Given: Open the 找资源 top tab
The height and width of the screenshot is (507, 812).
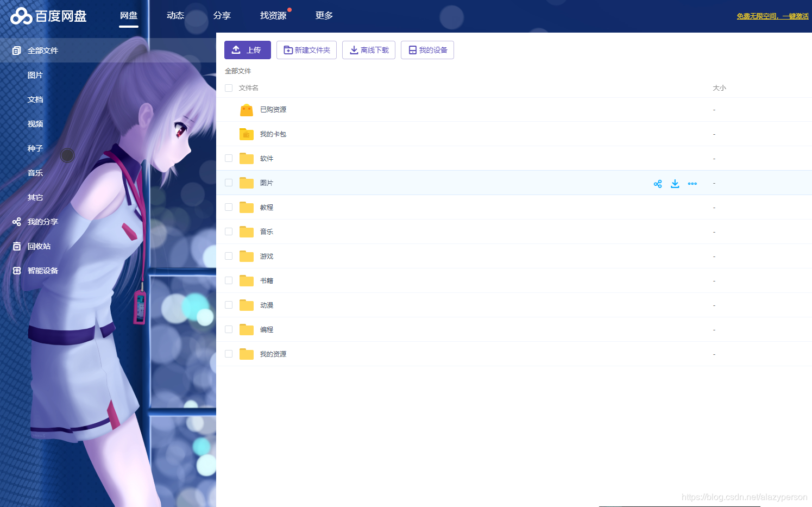Looking at the screenshot, I should click(x=273, y=16).
